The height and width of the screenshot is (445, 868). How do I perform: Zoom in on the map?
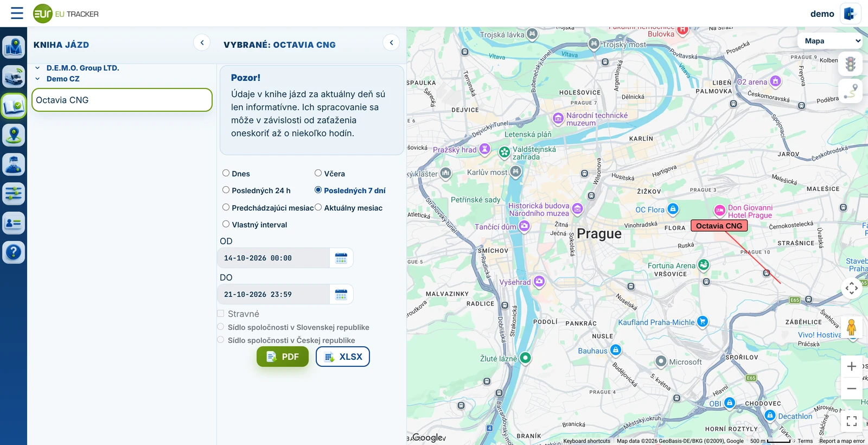(x=852, y=366)
